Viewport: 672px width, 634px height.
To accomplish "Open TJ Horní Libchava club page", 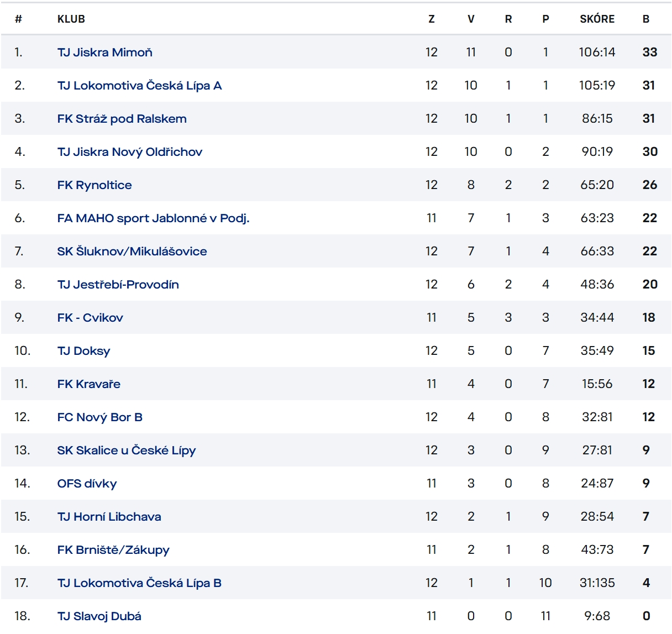I will click(x=109, y=517).
